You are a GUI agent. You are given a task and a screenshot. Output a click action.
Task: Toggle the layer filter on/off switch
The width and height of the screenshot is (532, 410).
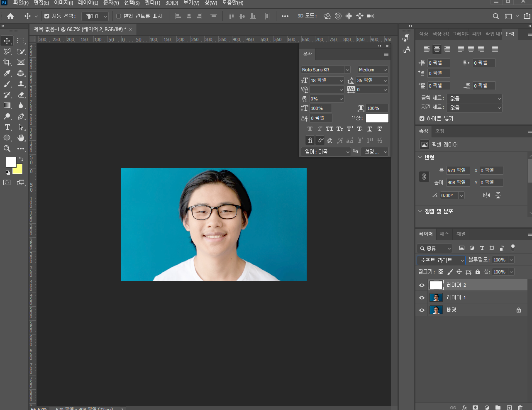pyautogui.click(x=513, y=248)
